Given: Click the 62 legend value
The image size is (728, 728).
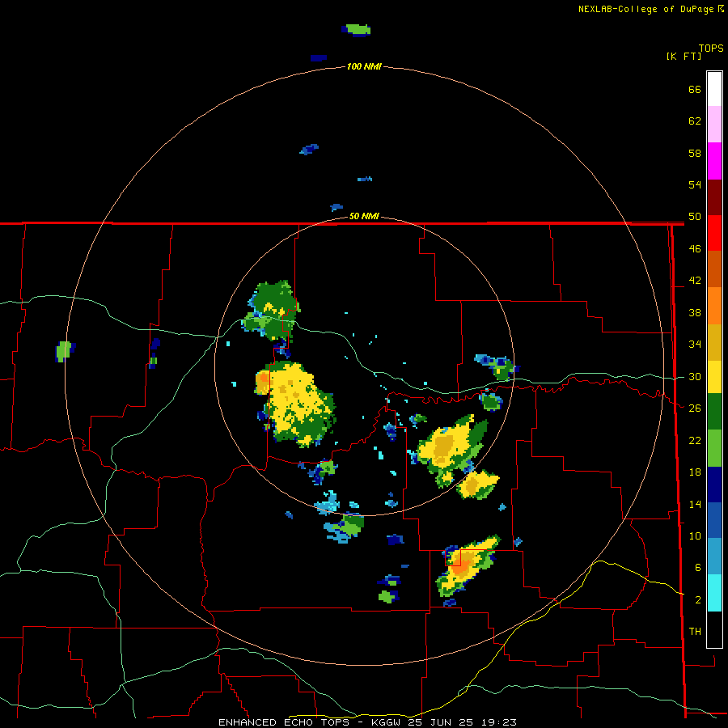Looking at the screenshot, I should click(x=695, y=121).
